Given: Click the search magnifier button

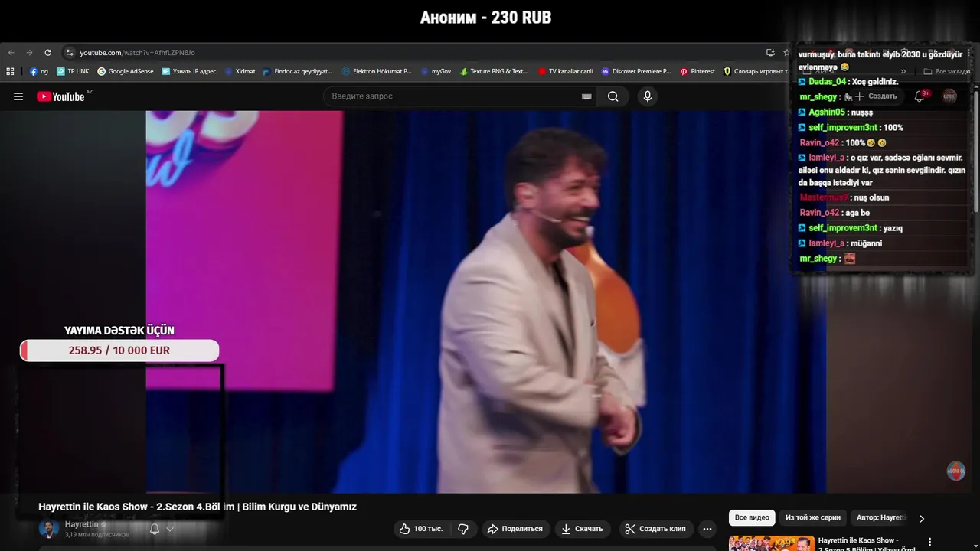Looking at the screenshot, I should click(x=613, y=96).
